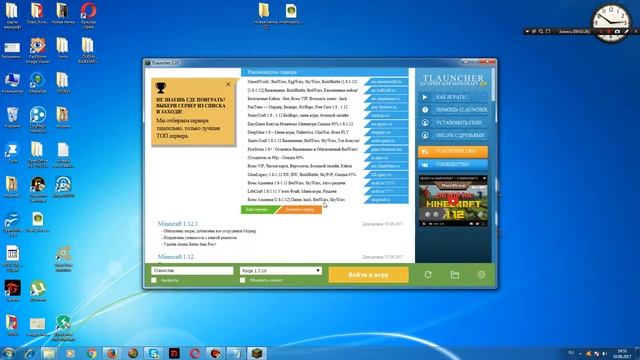Open uTorrent desktop icon
The width and height of the screenshot is (640, 360).
tap(38, 291)
